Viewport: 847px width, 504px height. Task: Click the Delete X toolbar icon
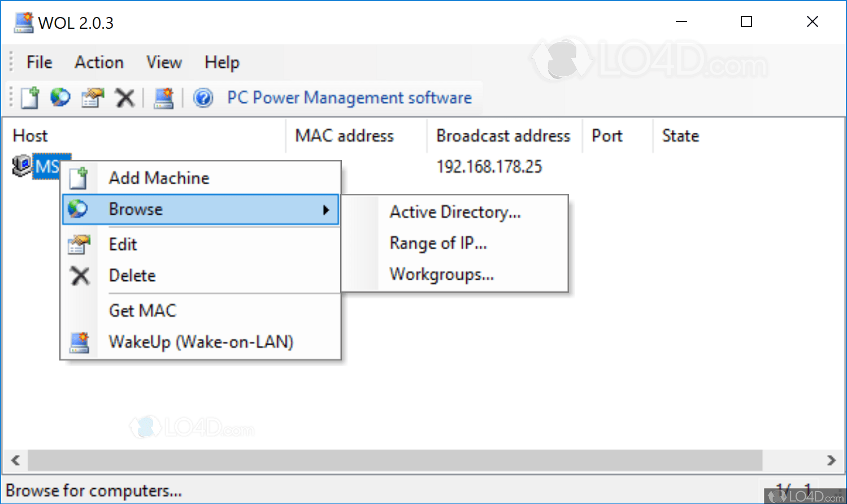124,98
